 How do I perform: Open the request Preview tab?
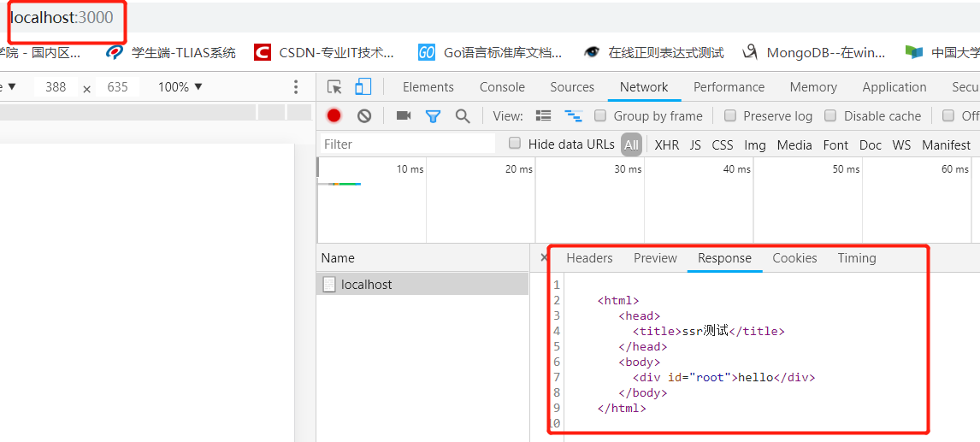(x=655, y=257)
